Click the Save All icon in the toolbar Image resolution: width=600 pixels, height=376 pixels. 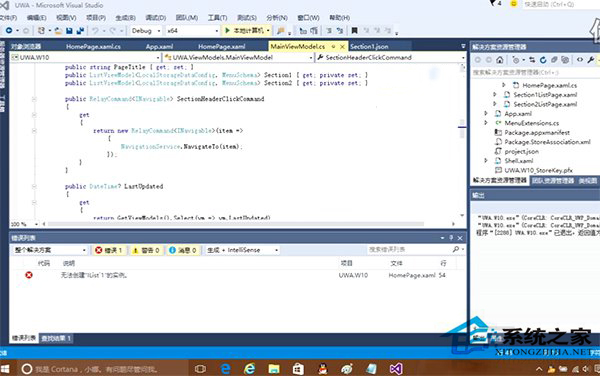tap(80, 31)
